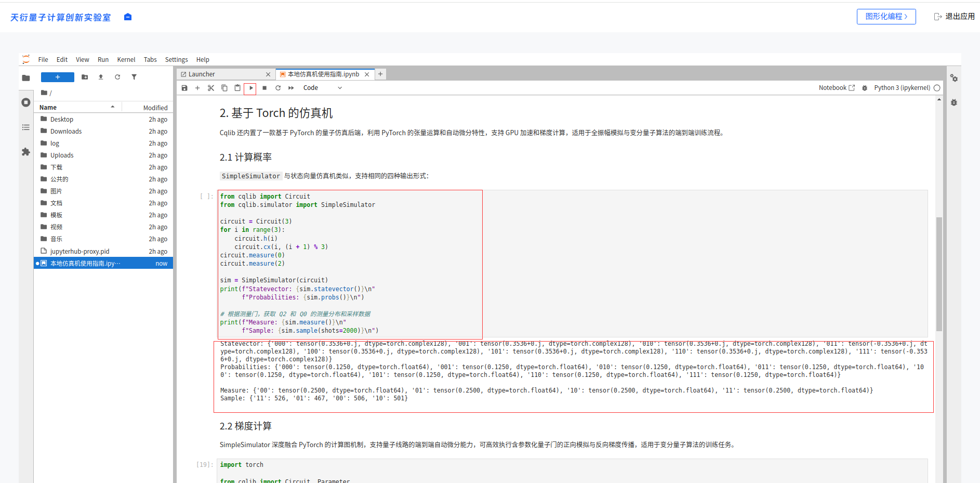Interrupt the kernel with stop icon
This screenshot has height=483, width=980.
coord(264,88)
